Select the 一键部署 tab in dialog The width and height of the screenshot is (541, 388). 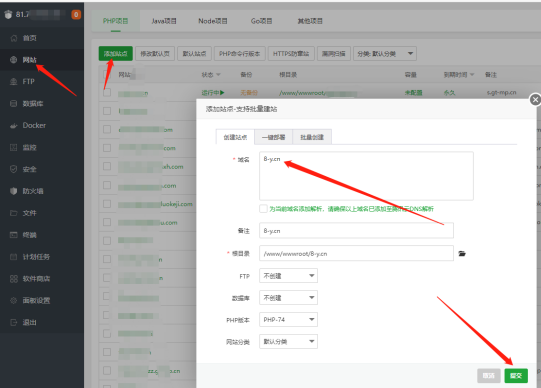273,137
